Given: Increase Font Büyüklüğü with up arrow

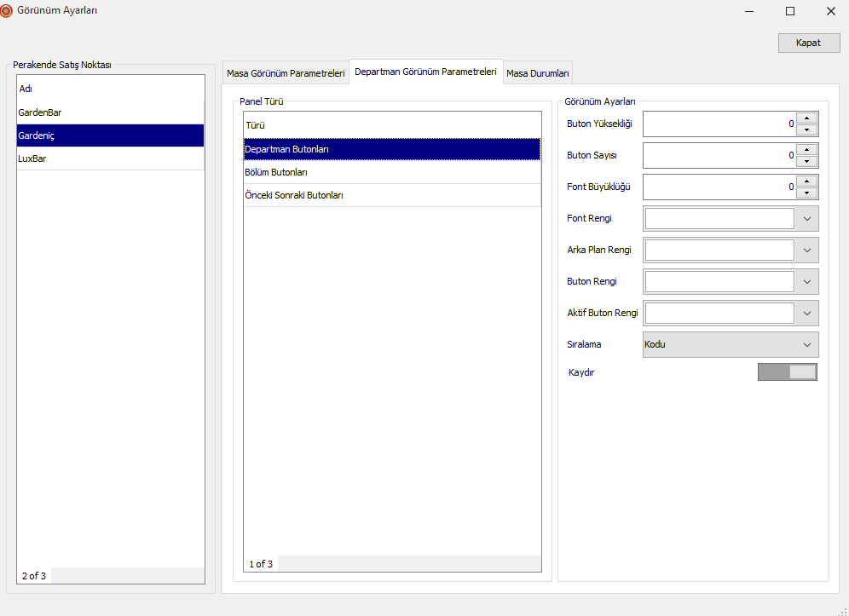Looking at the screenshot, I should (806, 181).
